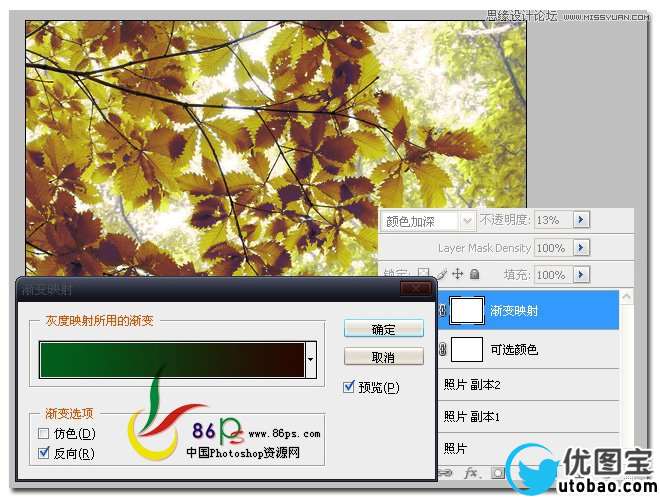Select the bottom 照片 layer
Viewport: 660px width, 500px height.
pos(529,448)
